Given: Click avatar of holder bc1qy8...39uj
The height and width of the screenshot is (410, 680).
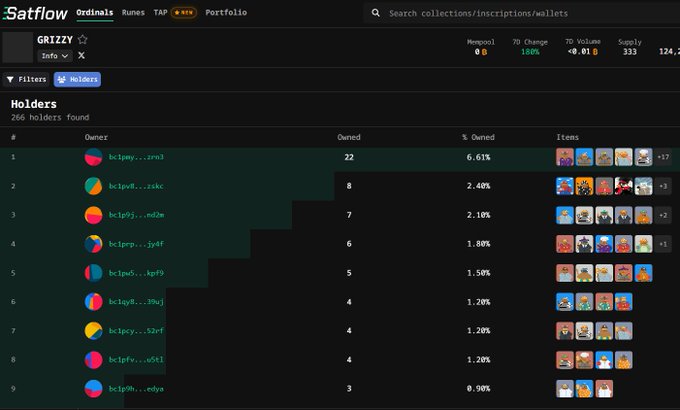Looking at the screenshot, I should (93, 302).
